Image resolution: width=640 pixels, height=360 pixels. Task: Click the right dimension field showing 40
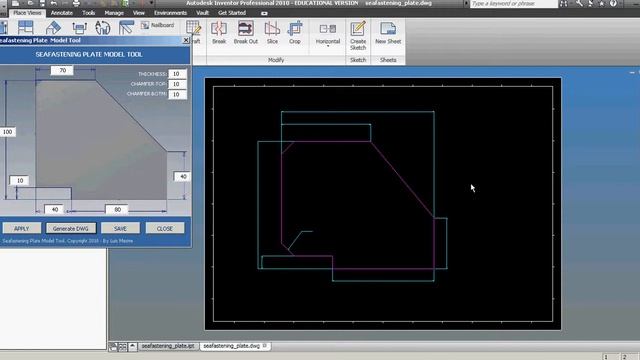(182, 176)
